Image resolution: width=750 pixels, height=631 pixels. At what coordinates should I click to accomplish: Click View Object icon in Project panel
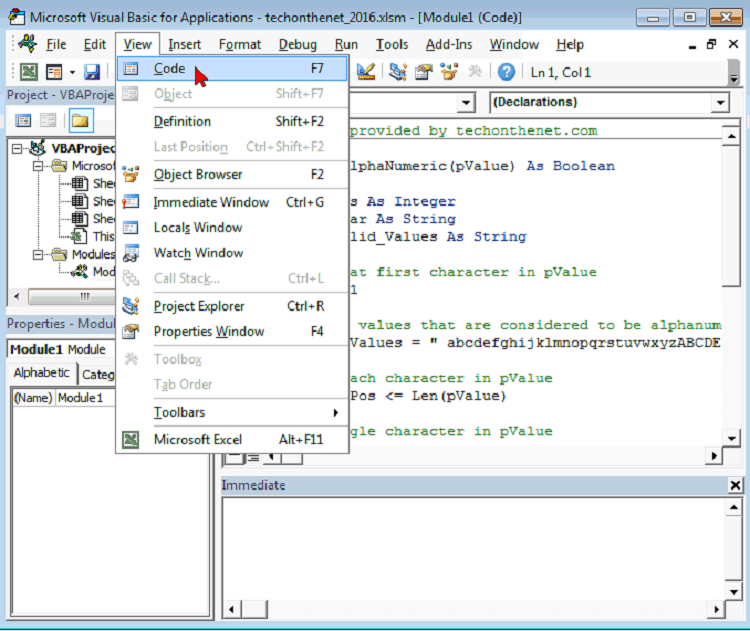[x=48, y=120]
